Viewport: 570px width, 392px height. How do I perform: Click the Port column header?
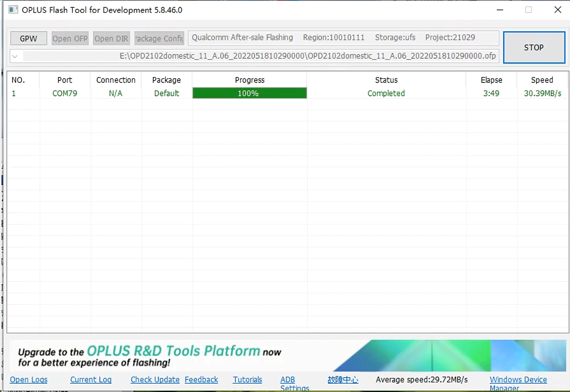coord(65,80)
